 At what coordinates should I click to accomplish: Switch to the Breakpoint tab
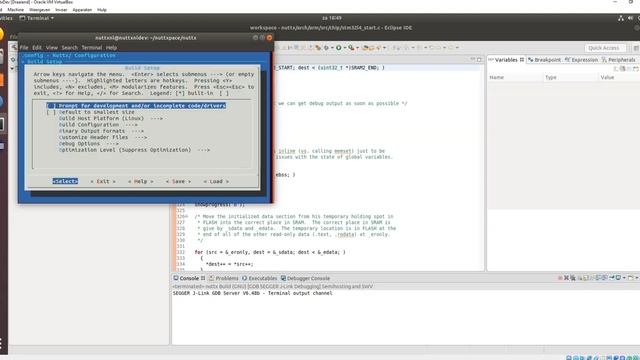click(544, 60)
